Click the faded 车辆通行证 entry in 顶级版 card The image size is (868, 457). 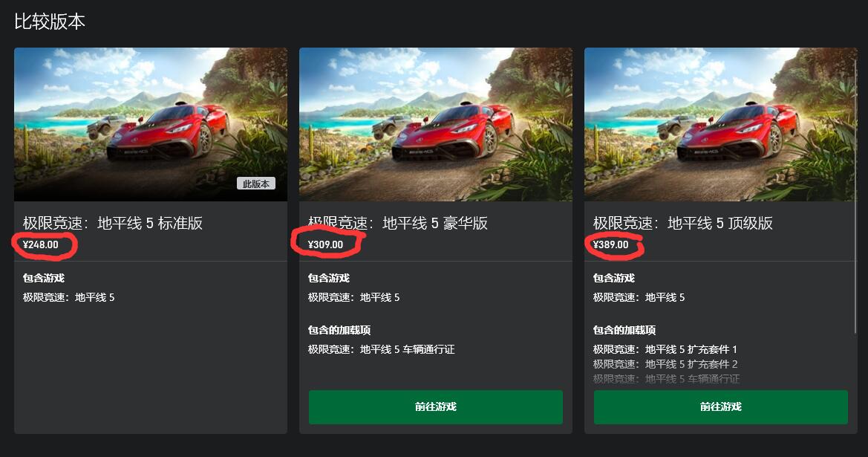666,379
